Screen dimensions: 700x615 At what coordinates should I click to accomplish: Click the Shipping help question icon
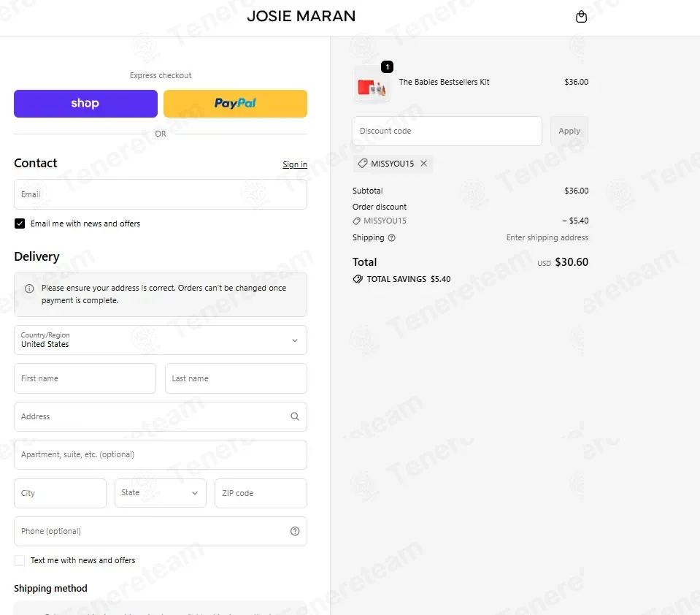[391, 237]
